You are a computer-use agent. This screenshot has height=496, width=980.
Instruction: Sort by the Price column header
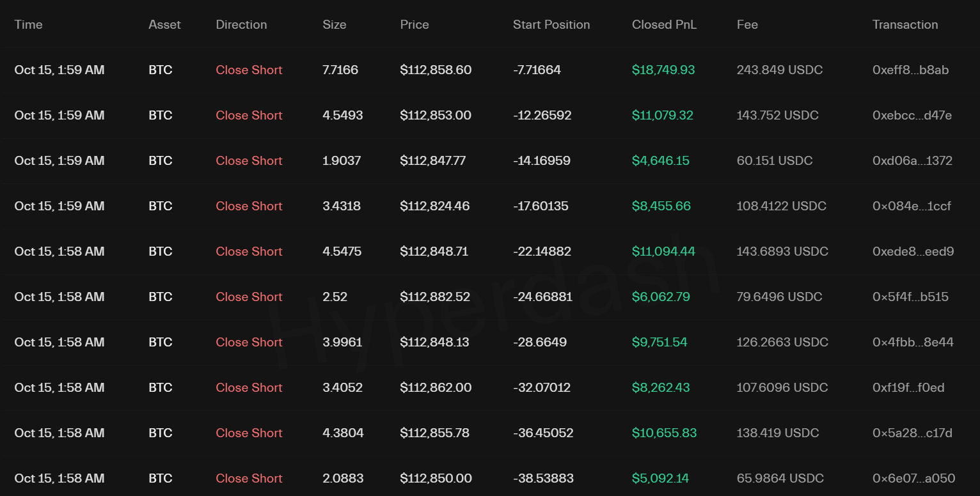click(x=414, y=25)
